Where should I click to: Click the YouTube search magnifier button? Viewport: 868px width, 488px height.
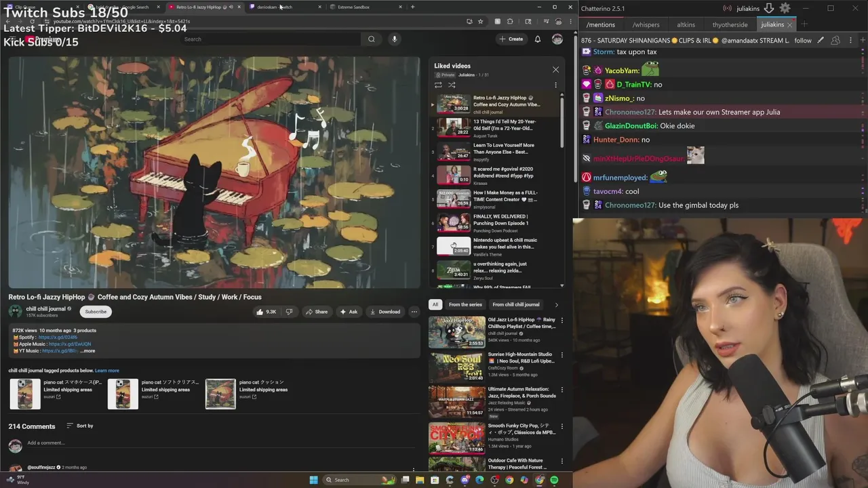tap(371, 39)
